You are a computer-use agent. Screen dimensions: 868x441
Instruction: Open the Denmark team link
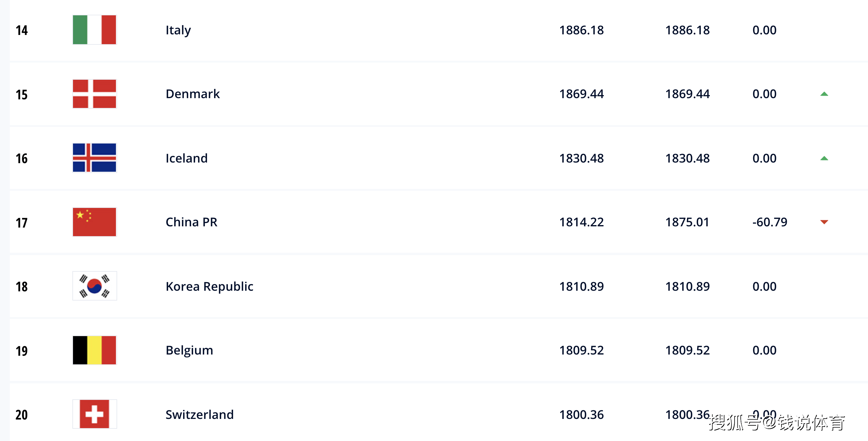(192, 94)
